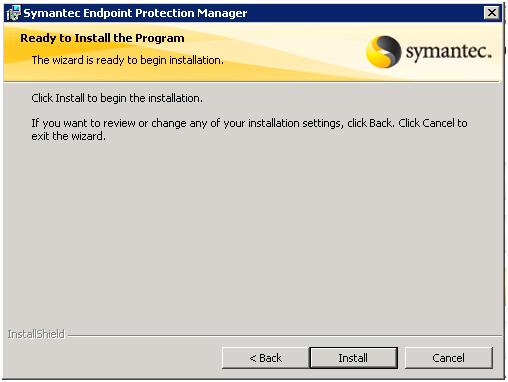Click the Symantec yellow swirl logo

tap(383, 52)
